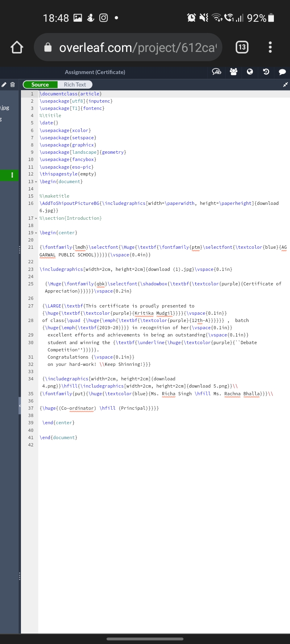Tap the battery indicator showing 92%
The height and width of the screenshot is (644, 290).
[x=261, y=18]
